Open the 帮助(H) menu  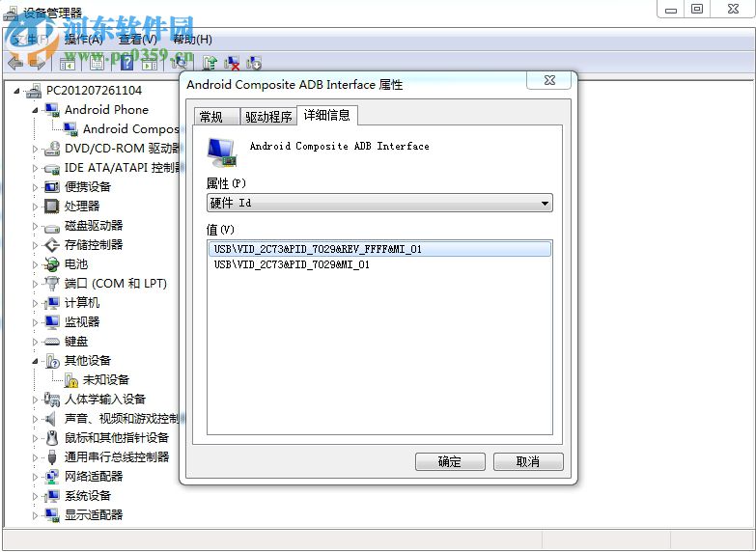[192, 40]
